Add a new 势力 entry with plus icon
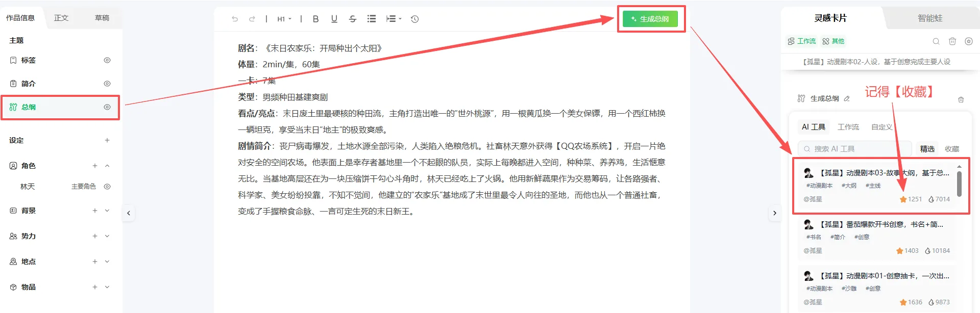Screen dimensions: 980x313 (x=94, y=236)
